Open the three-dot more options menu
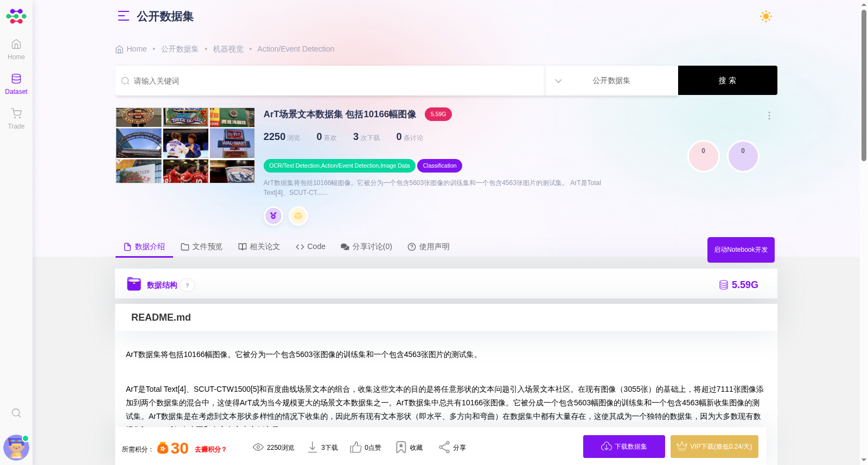The image size is (868, 465). pos(769,116)
